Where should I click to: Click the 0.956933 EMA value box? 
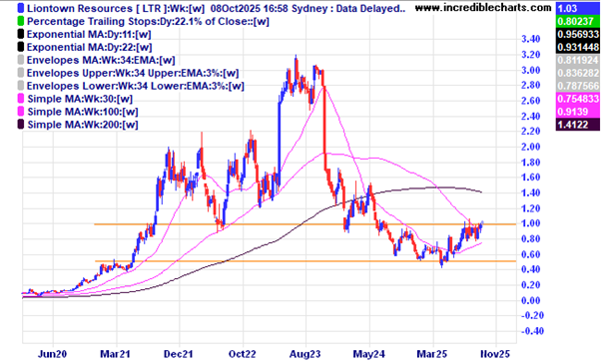[578, 35]
